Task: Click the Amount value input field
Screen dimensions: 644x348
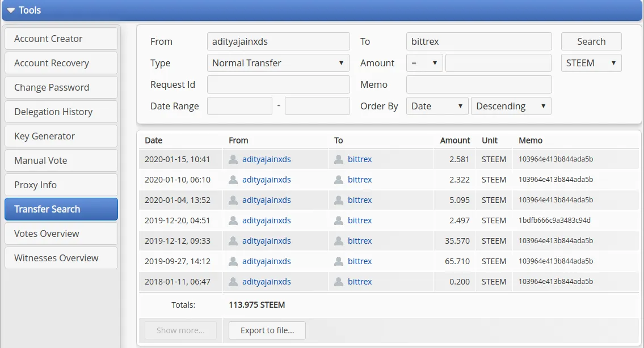Action: pos(498,63)
